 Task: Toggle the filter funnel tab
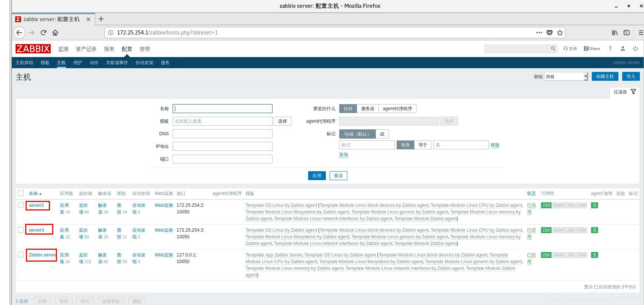click(625, 92)
